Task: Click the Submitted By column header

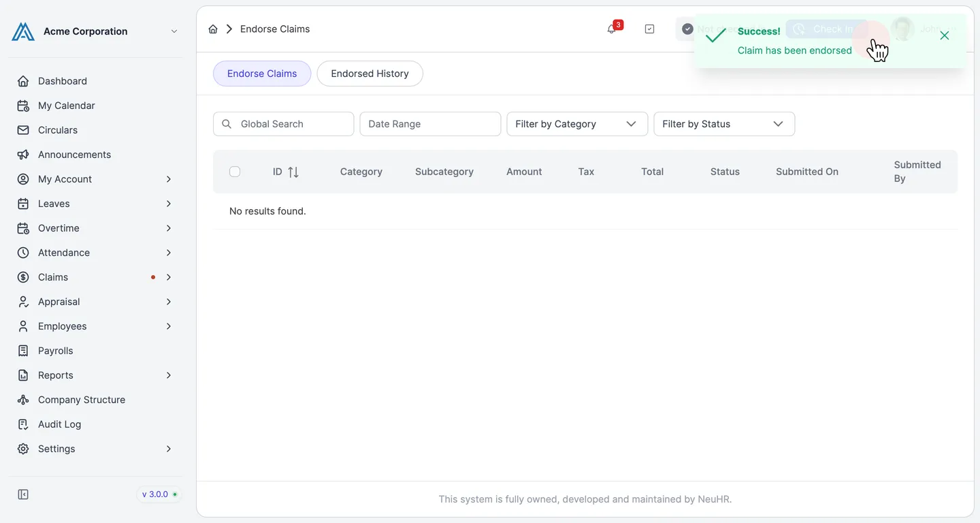Action: (x=917, y=172)
